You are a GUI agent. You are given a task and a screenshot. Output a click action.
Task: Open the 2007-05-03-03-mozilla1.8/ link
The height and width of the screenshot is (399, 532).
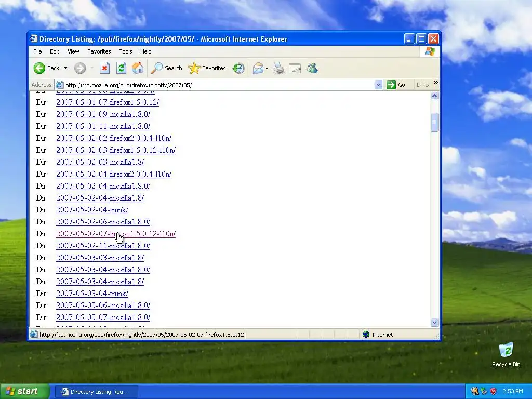(100, 258)
